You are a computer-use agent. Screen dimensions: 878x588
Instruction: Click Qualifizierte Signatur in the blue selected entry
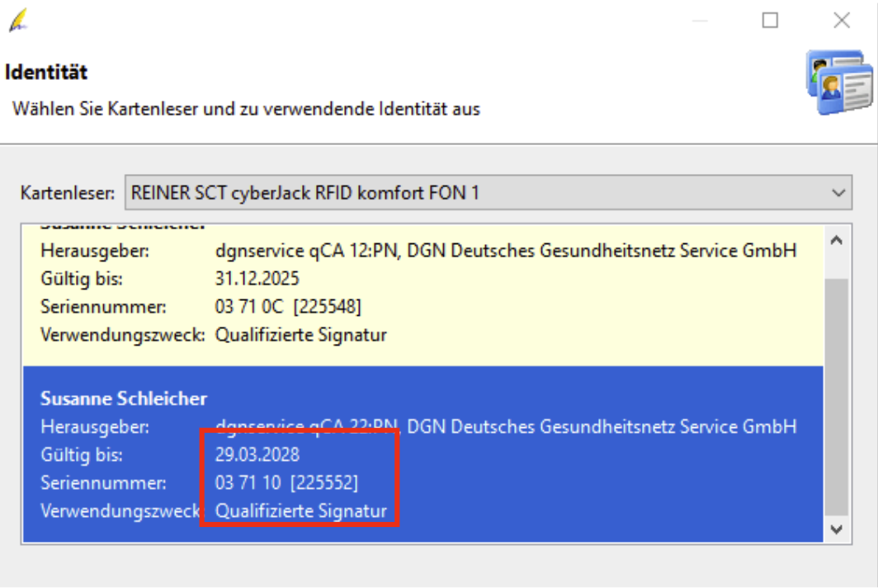point(301,511)
